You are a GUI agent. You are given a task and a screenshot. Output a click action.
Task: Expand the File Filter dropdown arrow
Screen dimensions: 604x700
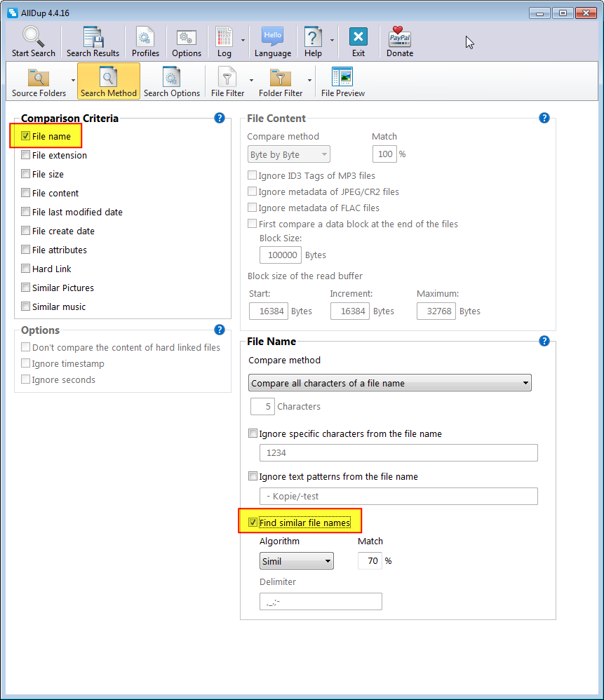point(250,80)
